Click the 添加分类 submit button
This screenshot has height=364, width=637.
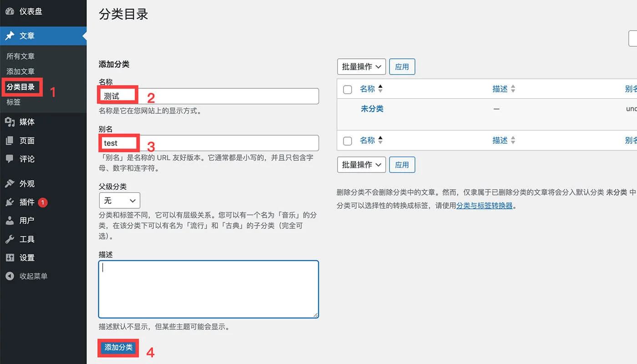(x=118, y=347)
